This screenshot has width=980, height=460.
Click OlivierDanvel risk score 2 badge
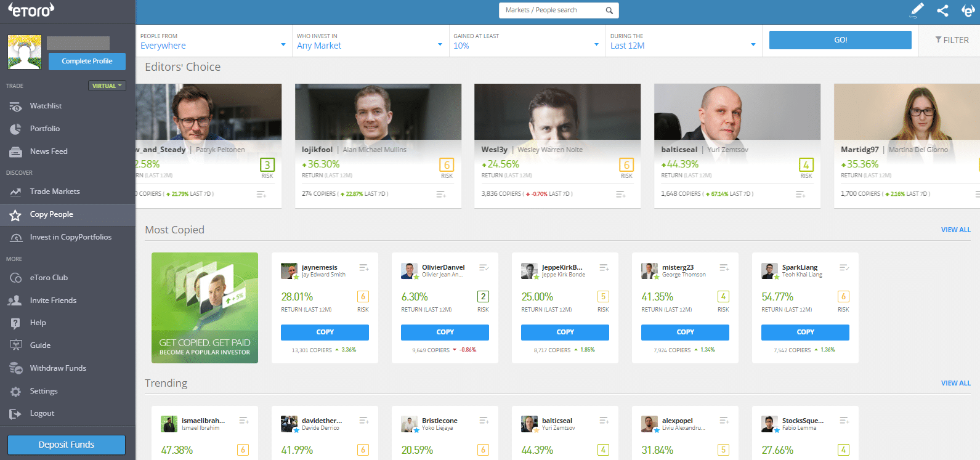pos(483,297)
